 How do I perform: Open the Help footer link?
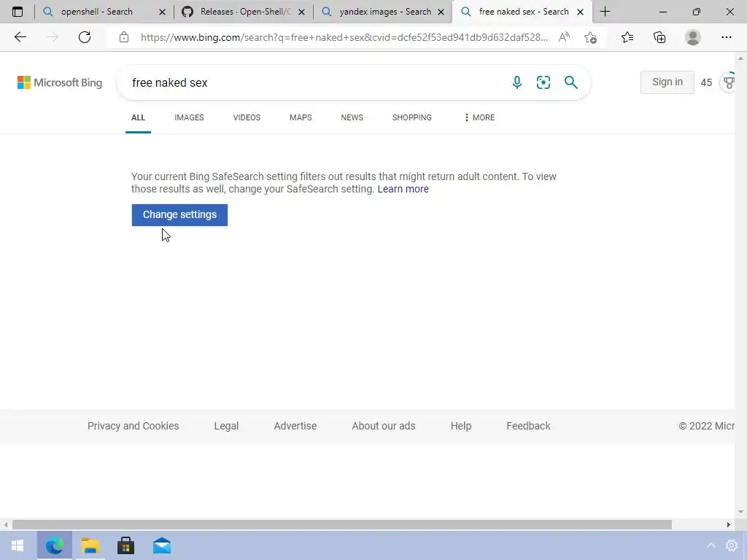[x=461, y=426]
